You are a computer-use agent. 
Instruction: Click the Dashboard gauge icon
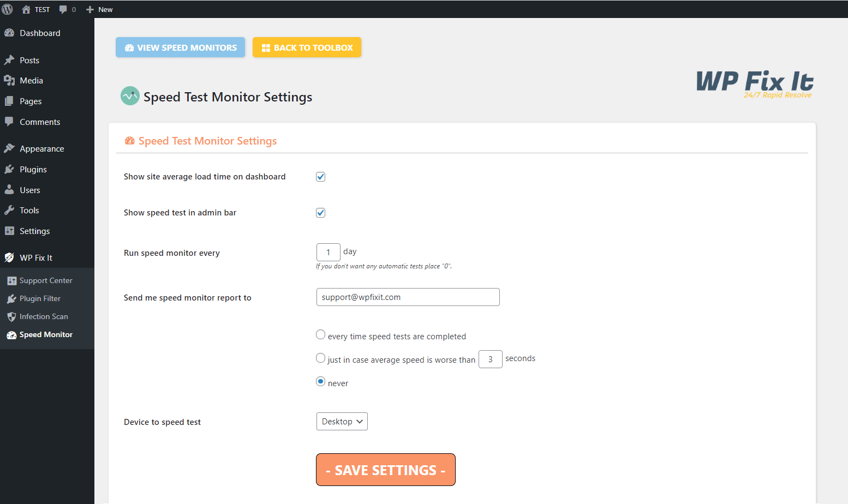9,33
